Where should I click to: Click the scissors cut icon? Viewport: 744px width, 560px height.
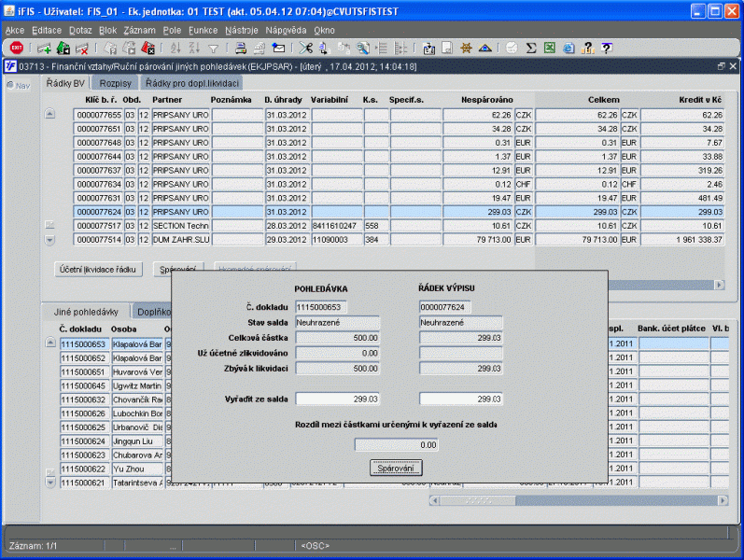coord(307,48)
